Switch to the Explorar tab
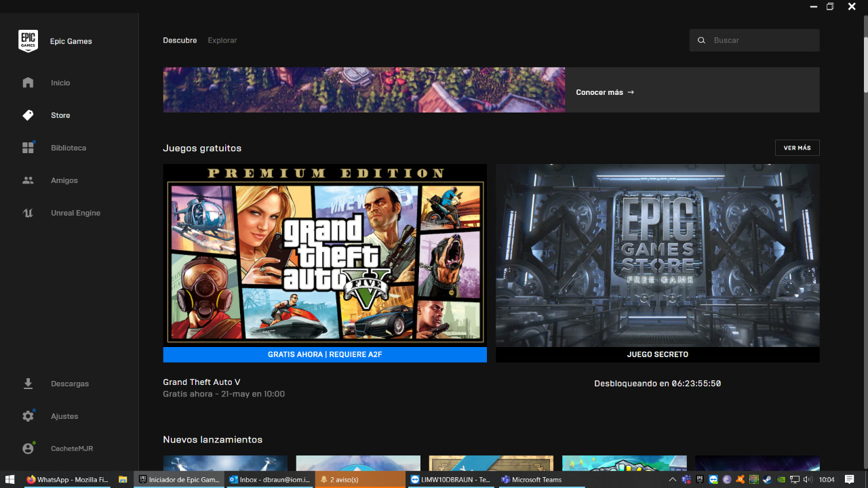 click(222, 41)
